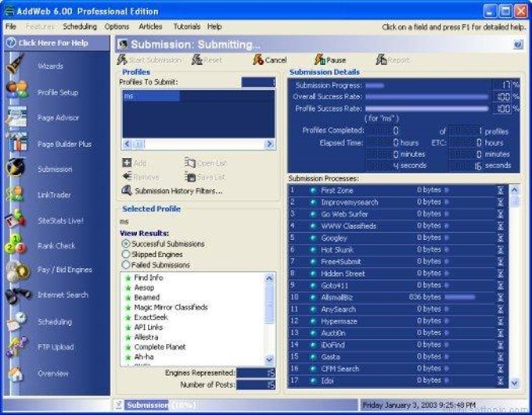Open the LinkTrader sidebar icon

tap(15, 194)
